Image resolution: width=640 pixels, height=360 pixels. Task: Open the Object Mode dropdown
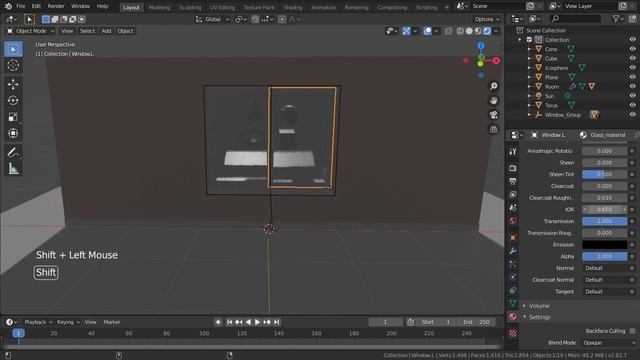30,31
